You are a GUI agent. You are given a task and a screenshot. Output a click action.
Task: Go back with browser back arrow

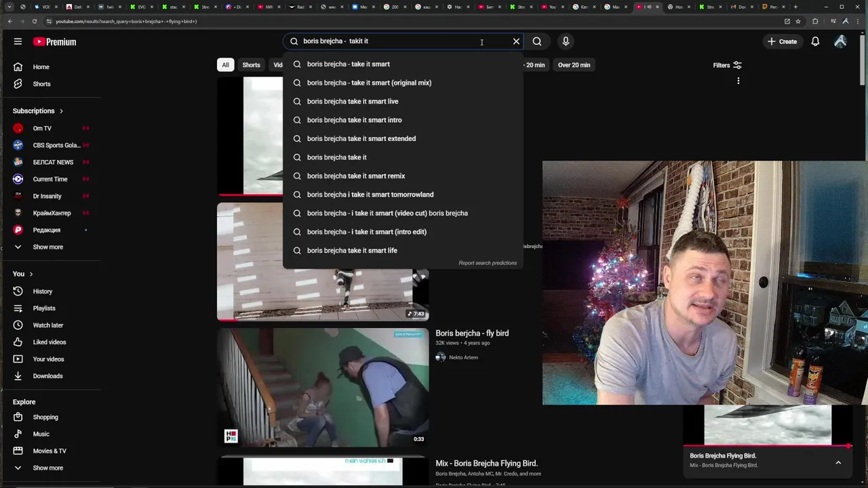[9, 21]
